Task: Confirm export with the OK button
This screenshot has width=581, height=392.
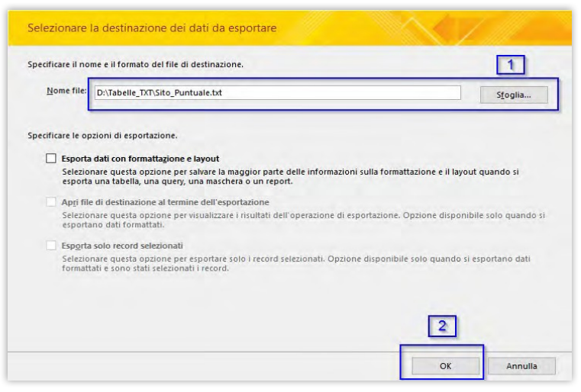Action: [x=445, y=366]
